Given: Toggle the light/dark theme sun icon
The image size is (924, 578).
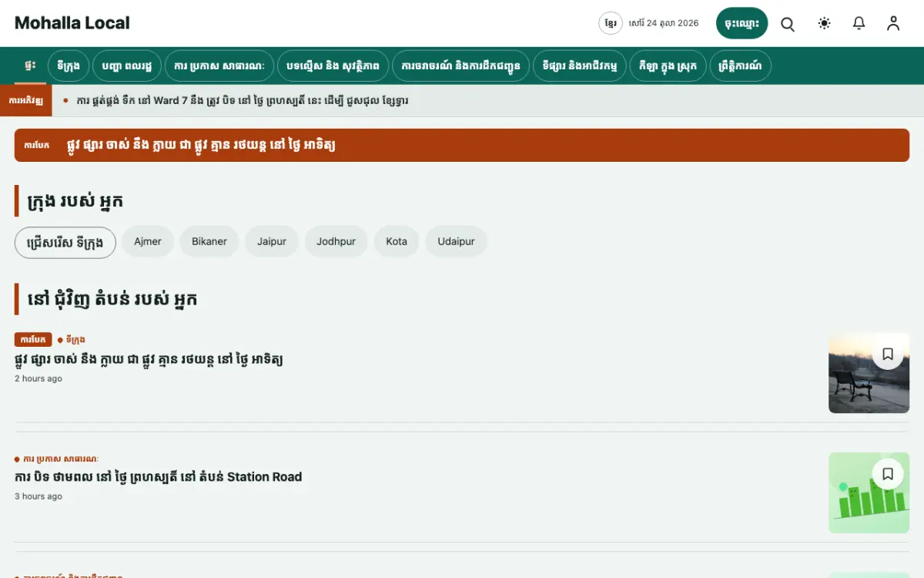Looking at the screenshot, I should point(825,23).
